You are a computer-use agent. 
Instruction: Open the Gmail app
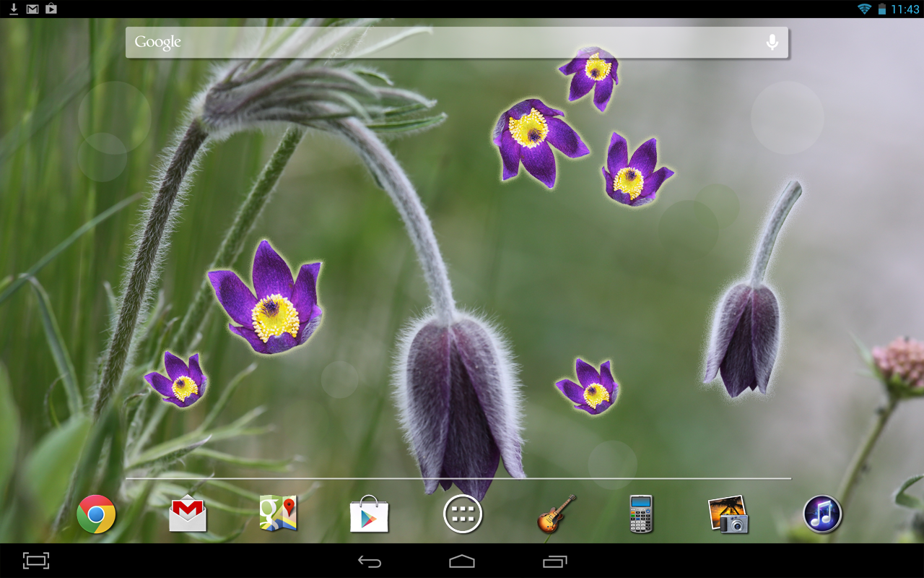[x=188, y=514]
